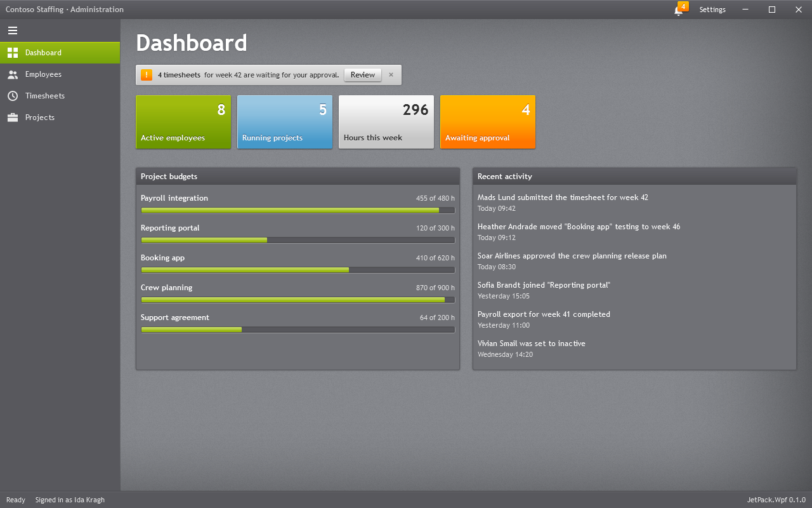Open the Awaiting approval tile

click(x=488, y=122)
